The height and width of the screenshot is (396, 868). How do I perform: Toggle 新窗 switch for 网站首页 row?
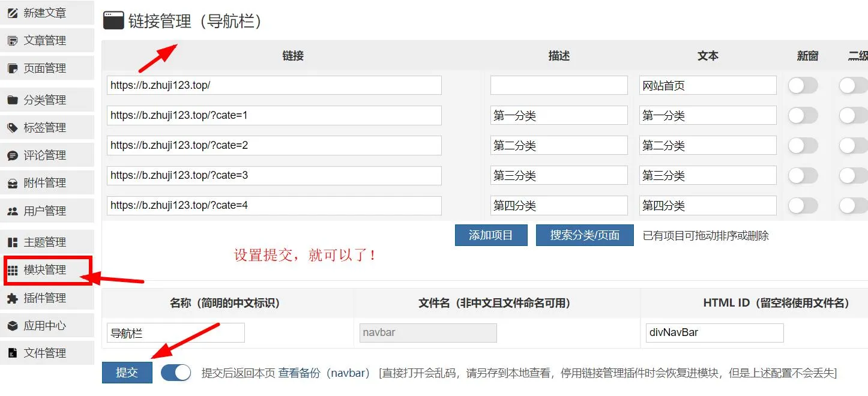[803, 86]
